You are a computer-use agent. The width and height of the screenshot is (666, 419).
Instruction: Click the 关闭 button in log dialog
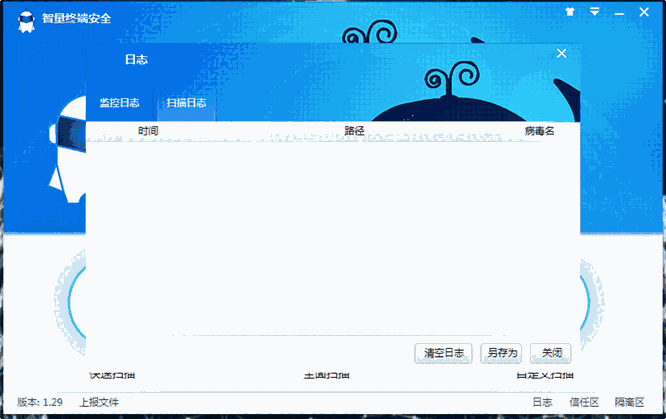pos(551,353)
